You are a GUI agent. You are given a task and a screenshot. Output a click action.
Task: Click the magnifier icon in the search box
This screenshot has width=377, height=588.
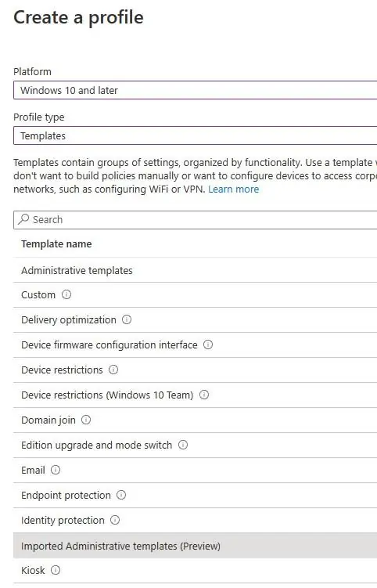point(23,219)
